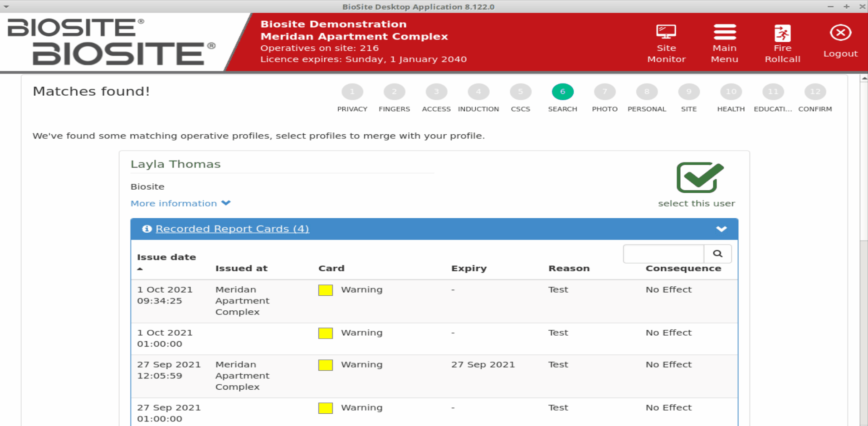Sort by Expiry column header
868x426 pixels.
[469, 268]
